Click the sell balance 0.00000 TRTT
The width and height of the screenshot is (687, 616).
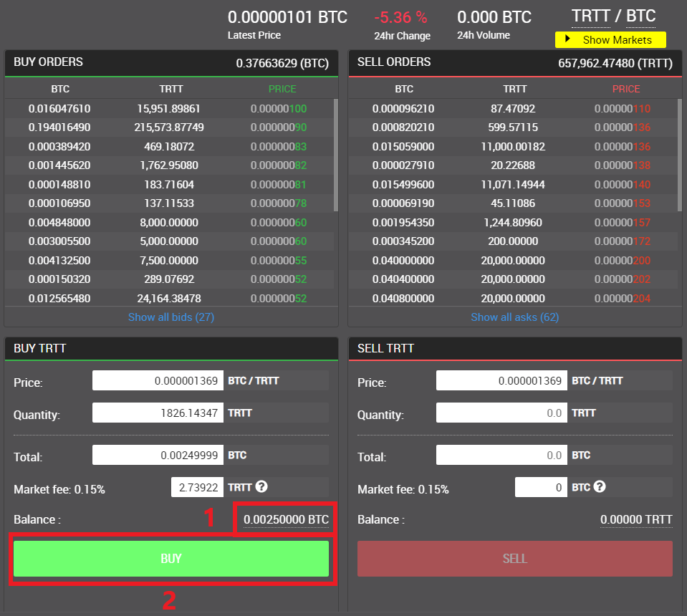636,519
